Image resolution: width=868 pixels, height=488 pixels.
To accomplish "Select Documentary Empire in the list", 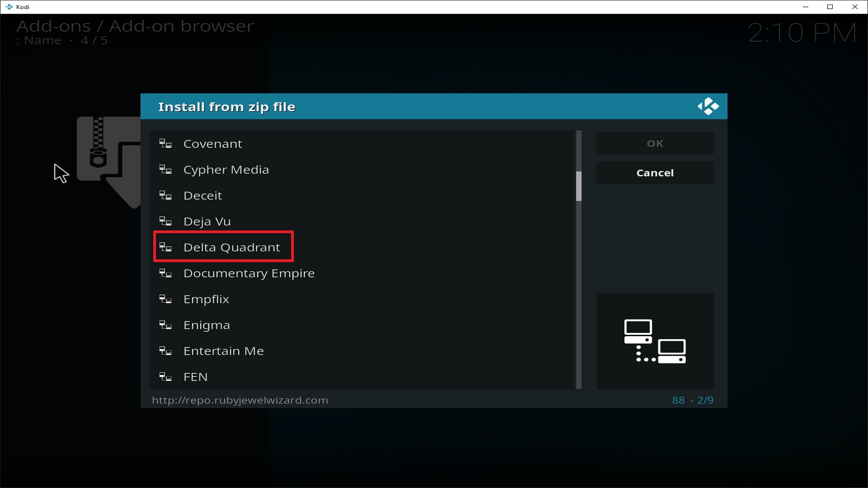I will [362, 273].
